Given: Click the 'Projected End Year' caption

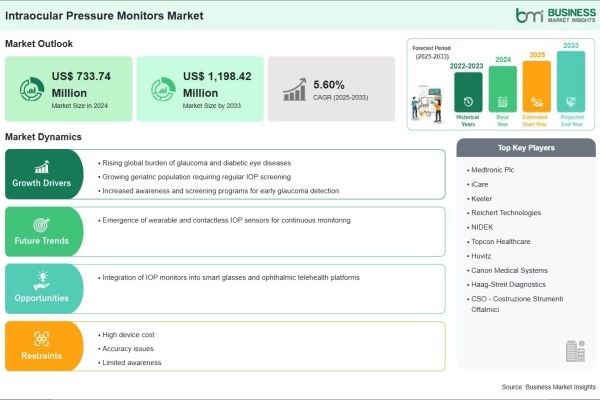Looking at the screenshot, I should 572,121.
